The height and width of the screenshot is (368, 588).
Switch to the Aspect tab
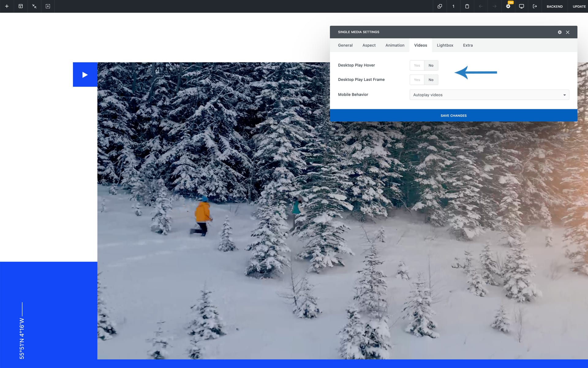tap(369, 45)
